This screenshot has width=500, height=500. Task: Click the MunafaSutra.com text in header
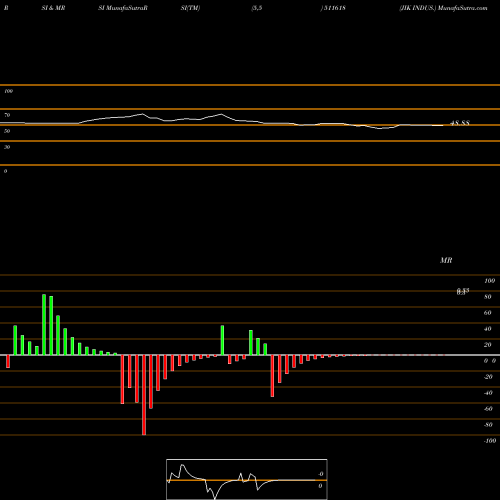coord(463,8)
